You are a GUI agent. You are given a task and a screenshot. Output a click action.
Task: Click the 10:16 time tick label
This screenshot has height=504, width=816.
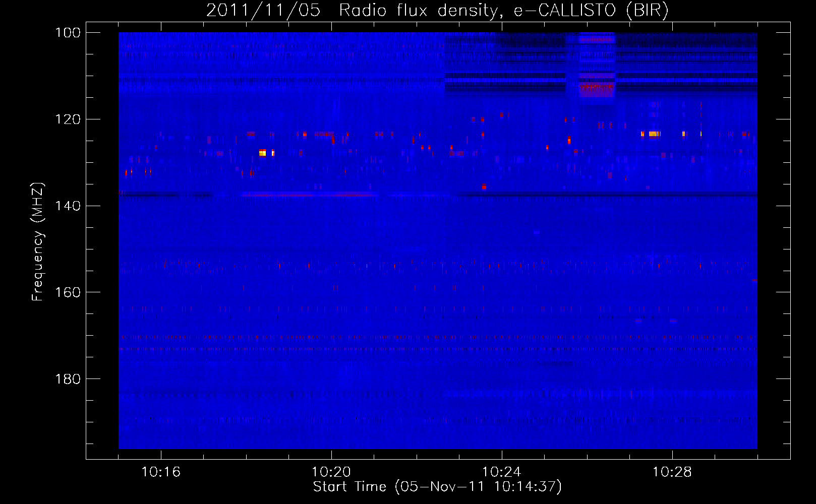(x=161, y=472)
